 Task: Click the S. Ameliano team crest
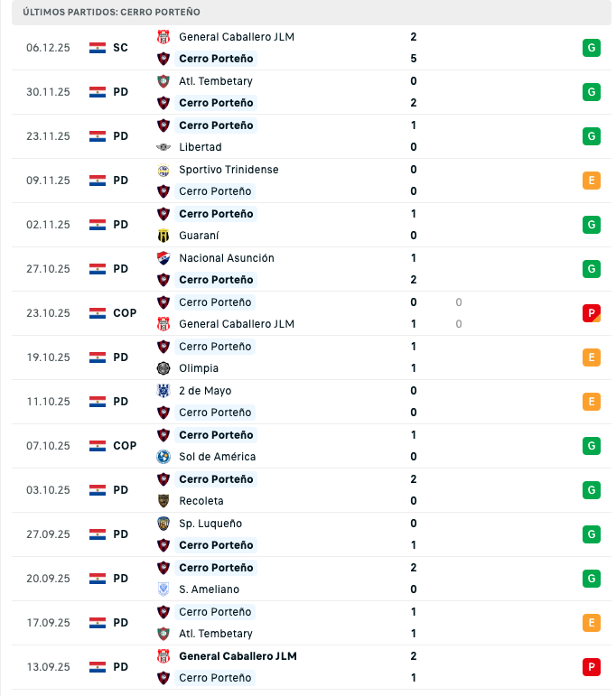pyautogui.click(x=163, y=589)
